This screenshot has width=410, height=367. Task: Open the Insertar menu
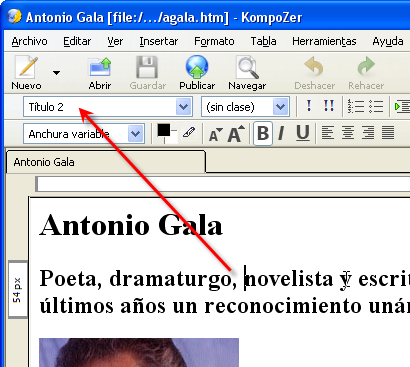pyautogui.click(x=159, y=41)
